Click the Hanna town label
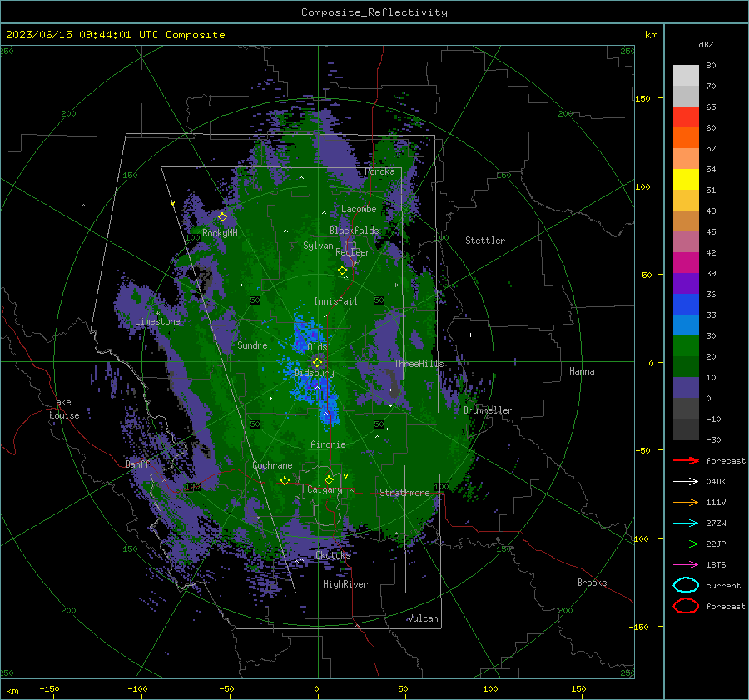 pyautogui.click(x=582, y=371)
